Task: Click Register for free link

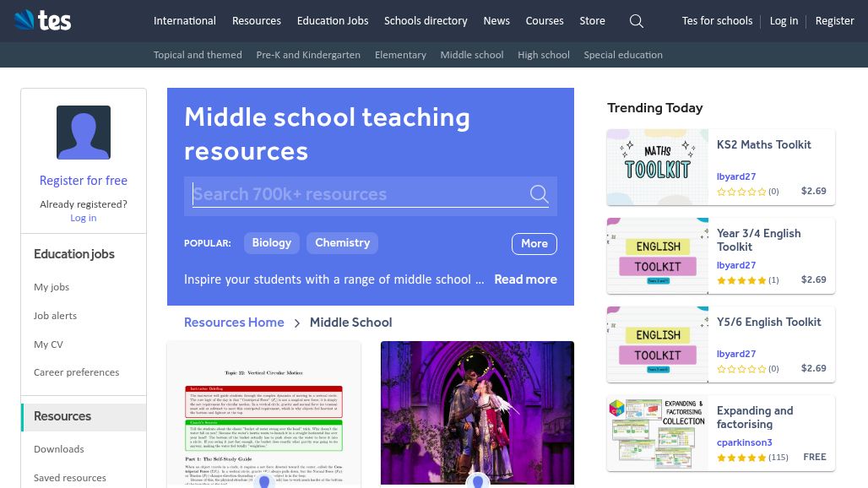Action: pyautogui.click(x=84, y=181)
